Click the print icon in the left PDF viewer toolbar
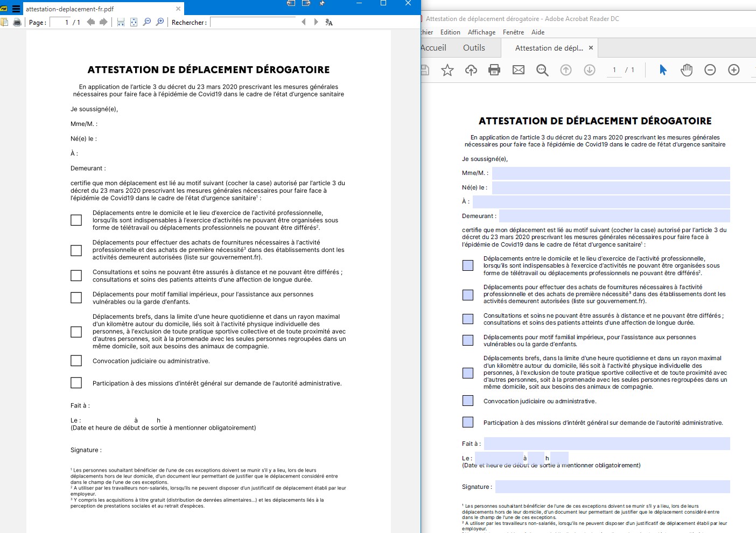The image size is (756, 533). pyautogui.click(x=17, y=22)
